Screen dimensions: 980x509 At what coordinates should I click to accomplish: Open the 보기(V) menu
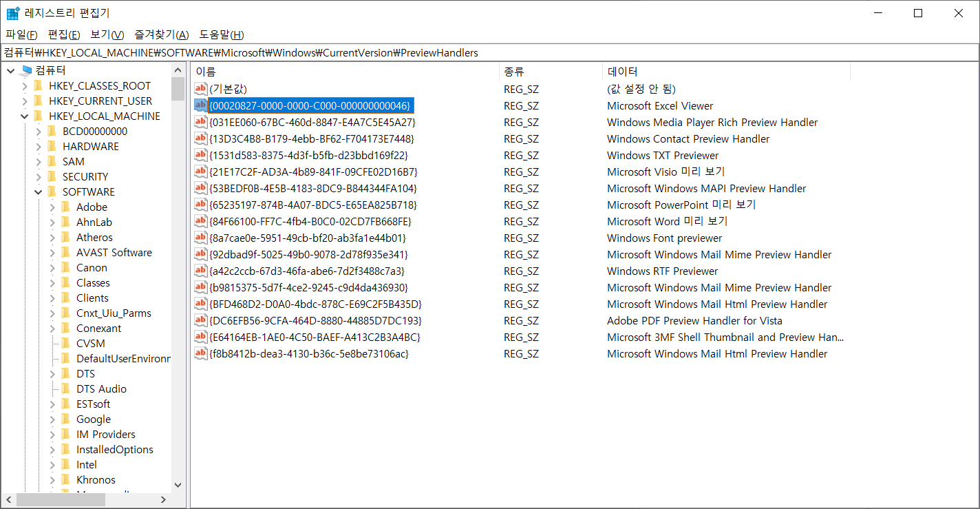[x=107, y=34]
